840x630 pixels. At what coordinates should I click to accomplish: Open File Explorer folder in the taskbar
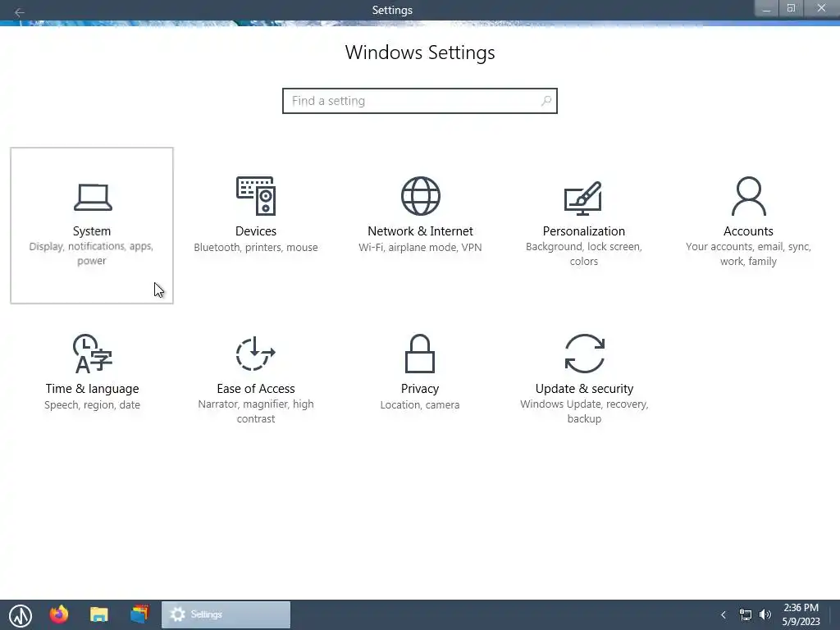(x=99, y=614)
